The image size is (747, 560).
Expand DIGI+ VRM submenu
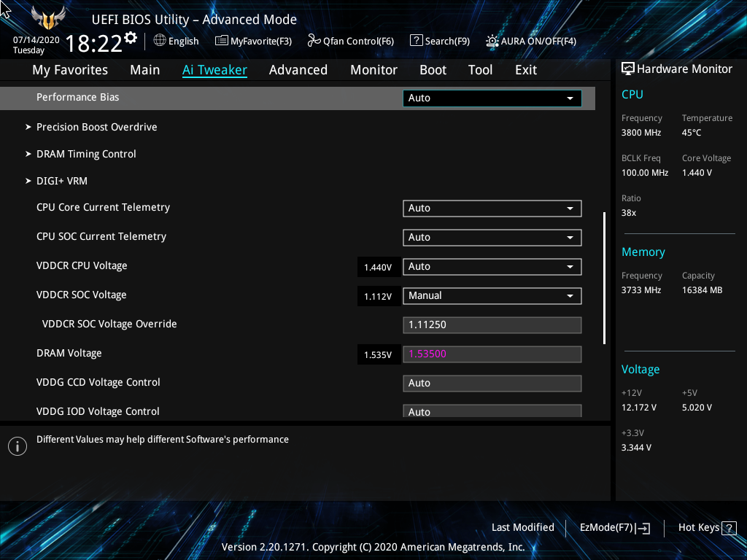point(61,181)
